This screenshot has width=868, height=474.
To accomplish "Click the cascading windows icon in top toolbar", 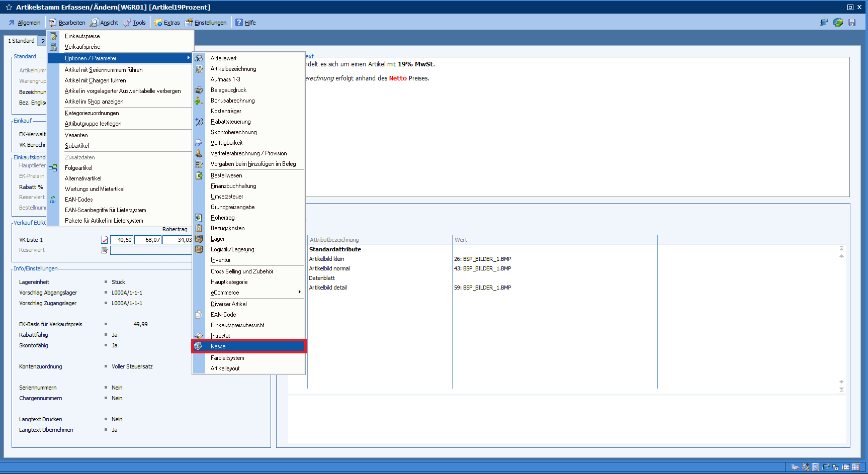I will pyautogui.click(x=824, y=23).
